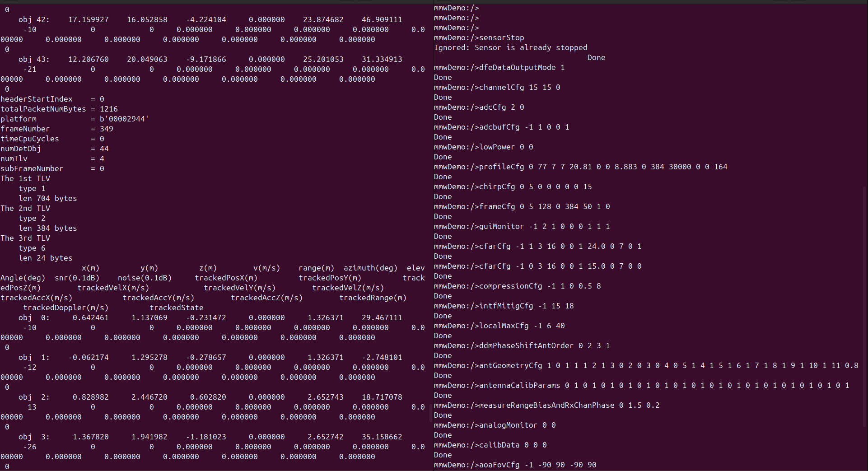Click the 'v(m/s)' column header
Image resolution: width=868 pixels, height=471 pixels.
(267, 268)
